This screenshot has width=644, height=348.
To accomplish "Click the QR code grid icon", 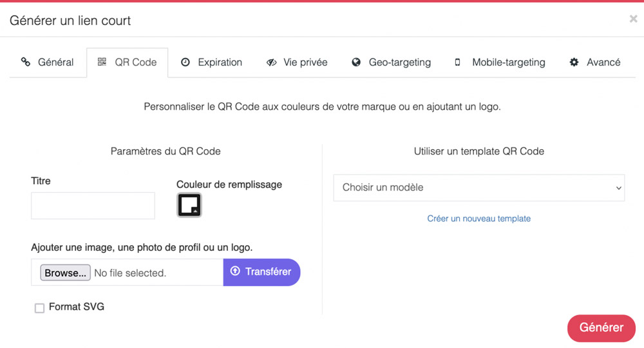I will 102,62.
